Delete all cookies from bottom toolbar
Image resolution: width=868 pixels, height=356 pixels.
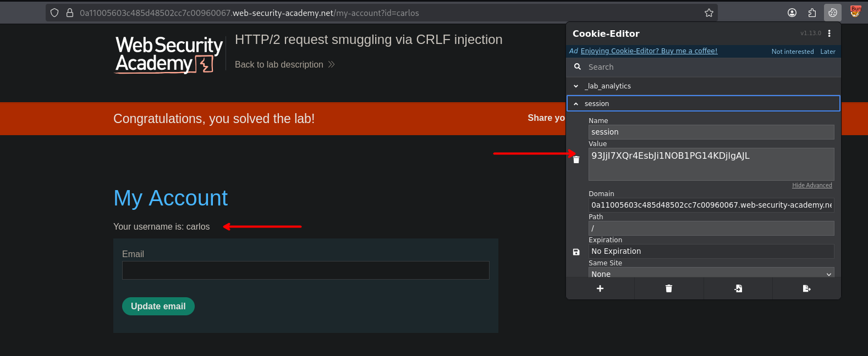(x=669, y=288)
